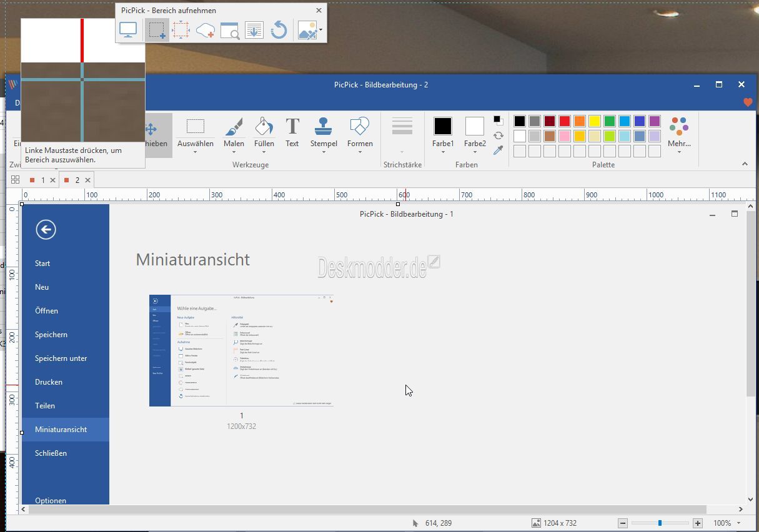Image resolution: width=759 pixels, height=532 pixels.
Task: Close the Bereich aufnehmen toolbar
Action: point(319,11)
